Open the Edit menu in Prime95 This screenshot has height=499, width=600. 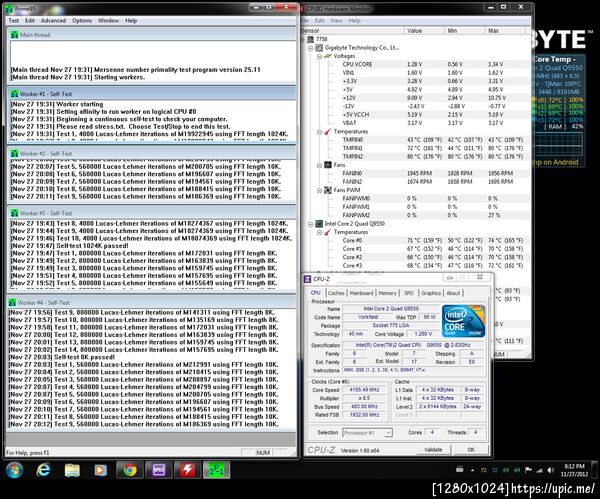point(30,21)
